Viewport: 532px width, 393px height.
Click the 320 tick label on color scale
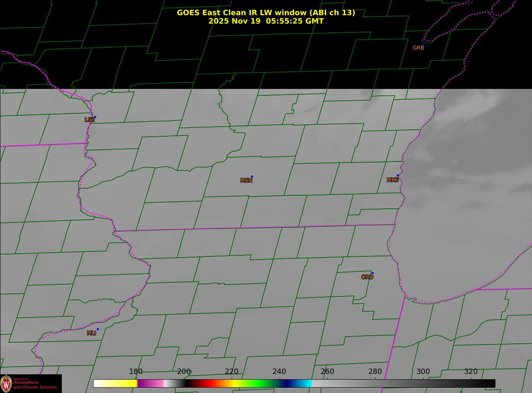click(x=471, y=372)
